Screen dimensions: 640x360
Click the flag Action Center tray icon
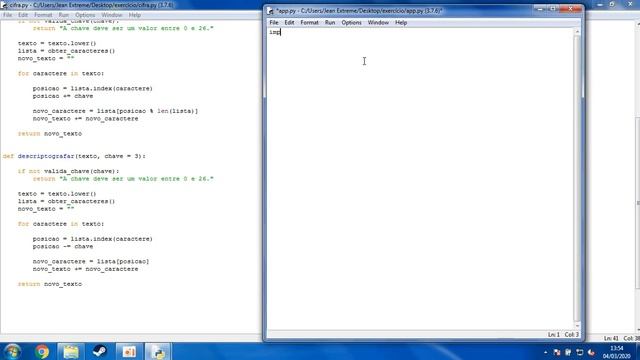tap(557, 352)
